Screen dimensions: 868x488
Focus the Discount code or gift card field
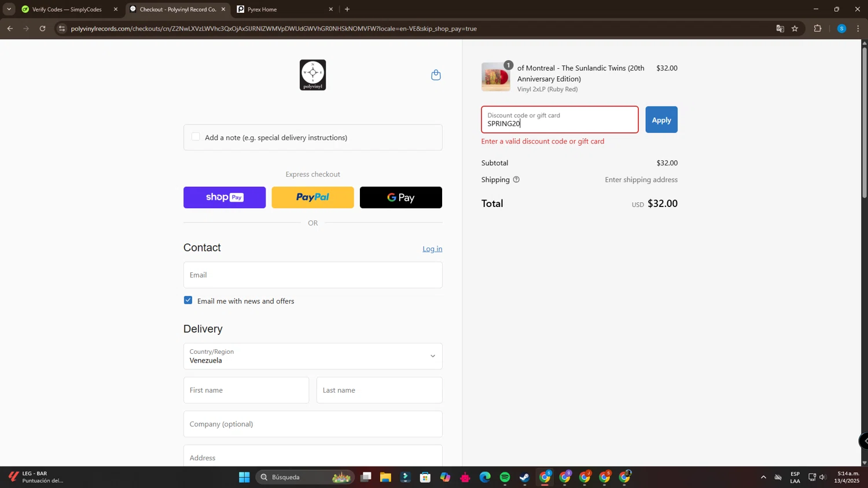point(560,120)
